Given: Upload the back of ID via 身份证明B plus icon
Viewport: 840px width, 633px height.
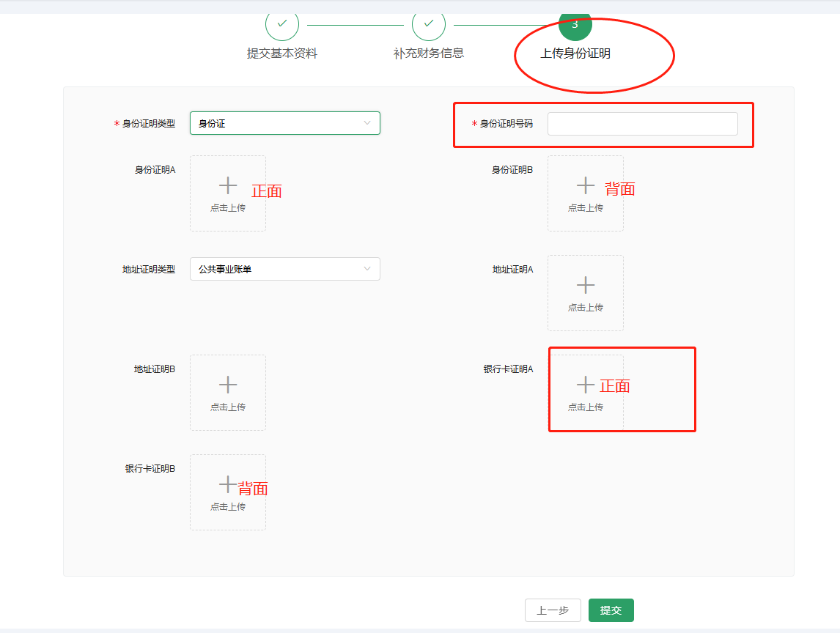Looking at the screenshot, I should tap(585, 187).
